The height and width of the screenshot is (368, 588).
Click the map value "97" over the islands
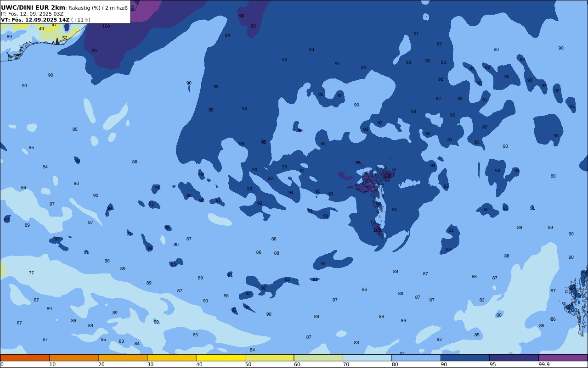point(379,204)
